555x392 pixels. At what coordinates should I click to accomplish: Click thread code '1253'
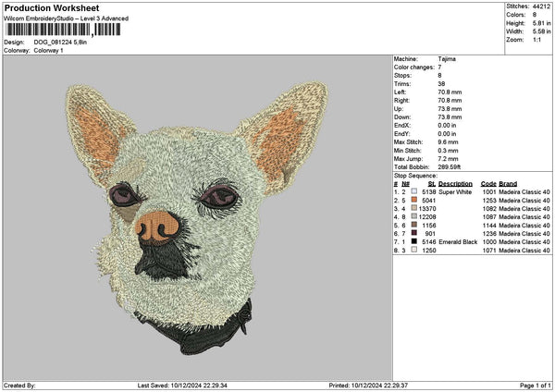[x=489, y=201]
